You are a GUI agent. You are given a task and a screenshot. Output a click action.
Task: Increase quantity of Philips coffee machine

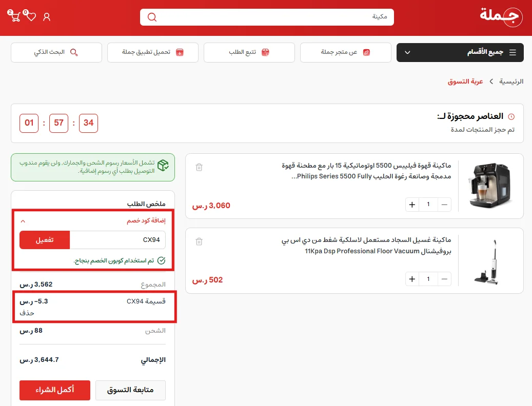pos(412,205)
